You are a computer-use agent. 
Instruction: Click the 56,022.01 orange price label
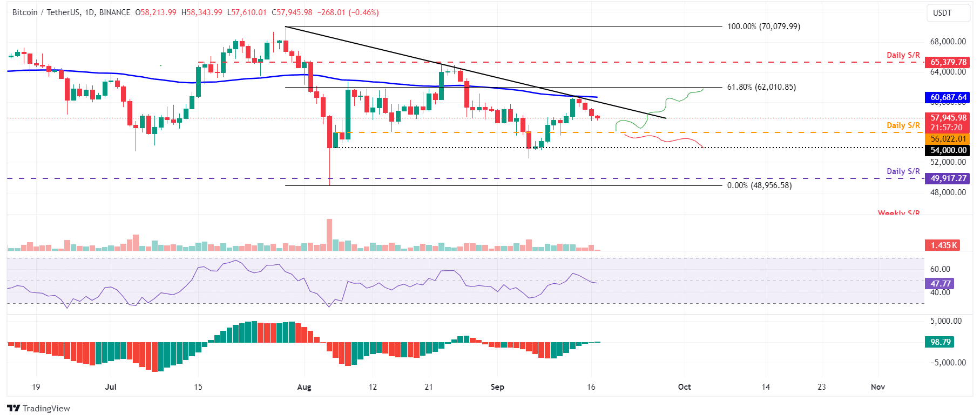click(948, 139)
